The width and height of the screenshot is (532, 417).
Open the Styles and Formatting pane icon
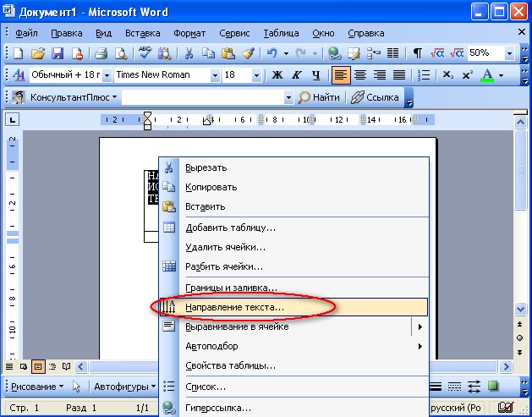point(19,74)
